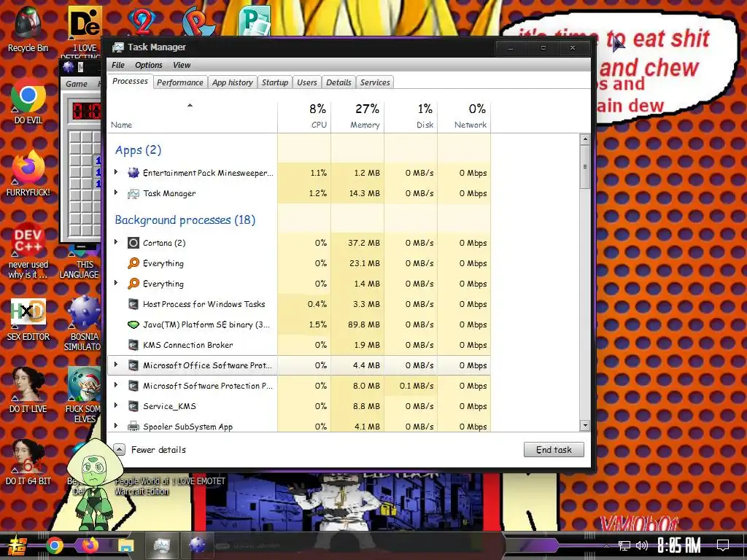The height and width of the screenshot is (560, 747).
Task: Expand the second Everything process
Action: pyautogui.click(x=116, y=283)
